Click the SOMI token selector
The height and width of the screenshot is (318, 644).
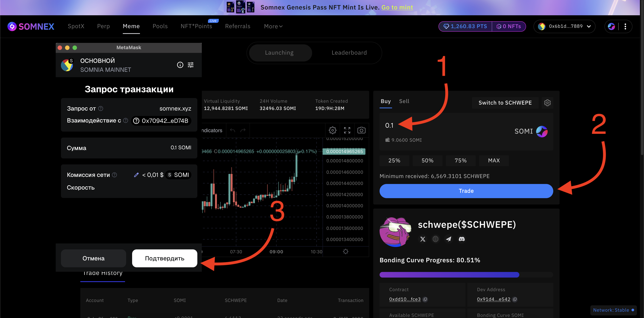pos(531,131)
